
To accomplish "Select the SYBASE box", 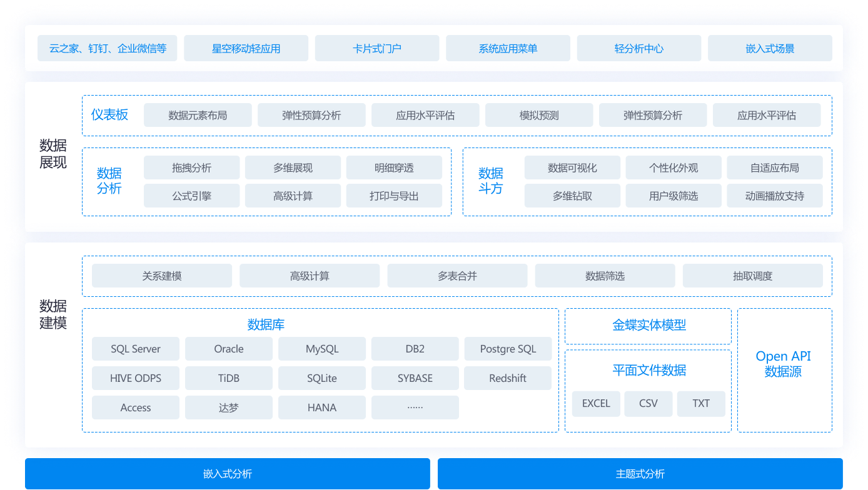I will (415, 378).
